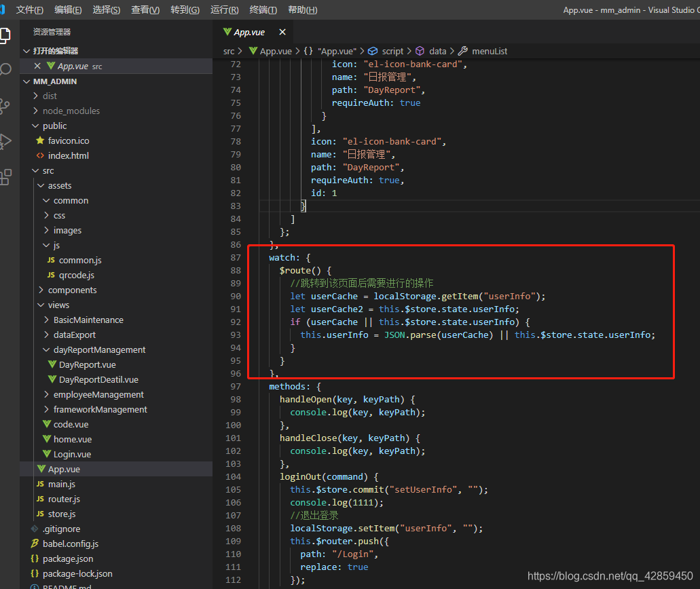Click line number 87 in gutter
Screen dimensions: 700x589
pos(236,257)
